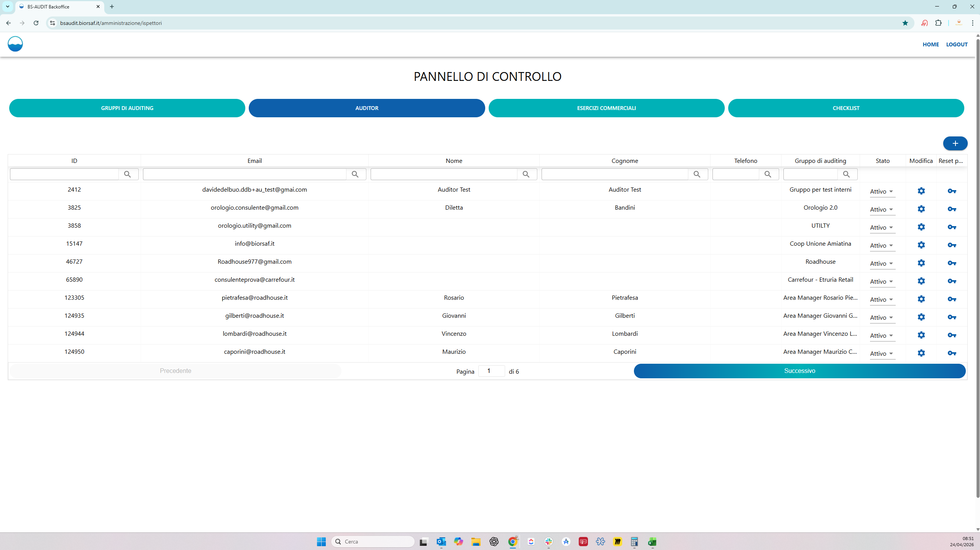Click reset password key for Diletta Bandini
This screenshot has width=980, height=550.
tap(952, 209)
